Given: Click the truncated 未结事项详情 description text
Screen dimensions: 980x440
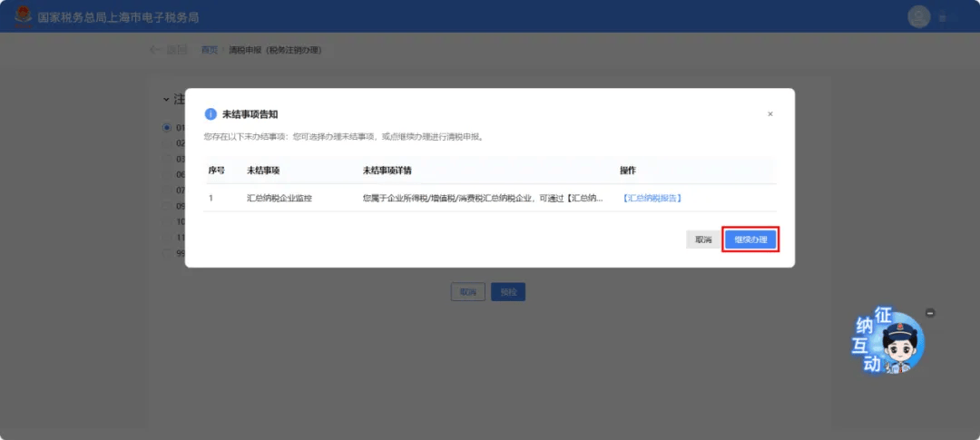Looking at the screenshot, I should [482, 198].
